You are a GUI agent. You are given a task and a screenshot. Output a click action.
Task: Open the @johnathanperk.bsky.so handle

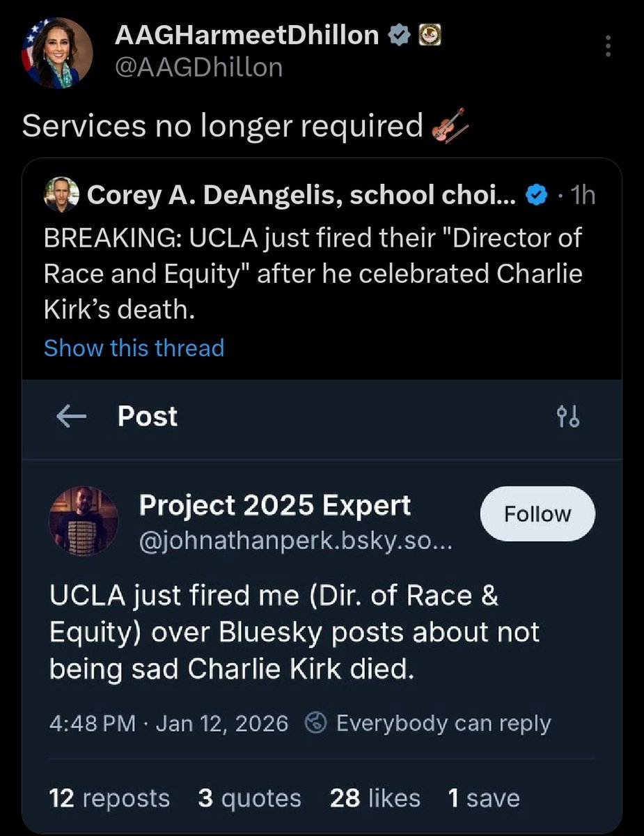pos(296,542)
